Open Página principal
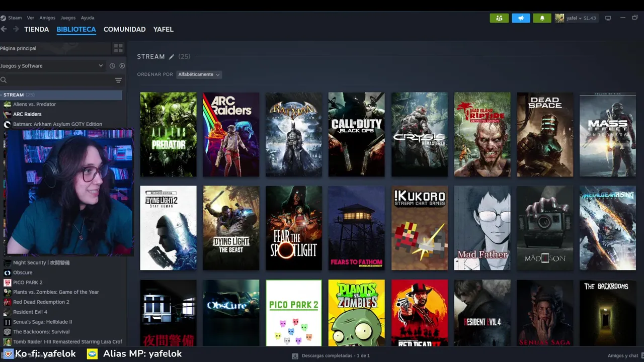This screenshot has height=362, width=644. (55, 48)
